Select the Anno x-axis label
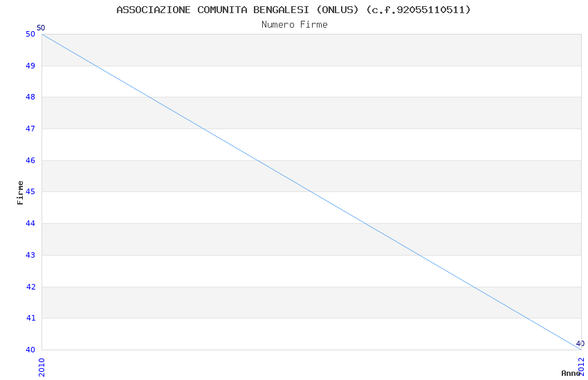The height and width of the screenshot is (380, 588). (x=571, y=373)
